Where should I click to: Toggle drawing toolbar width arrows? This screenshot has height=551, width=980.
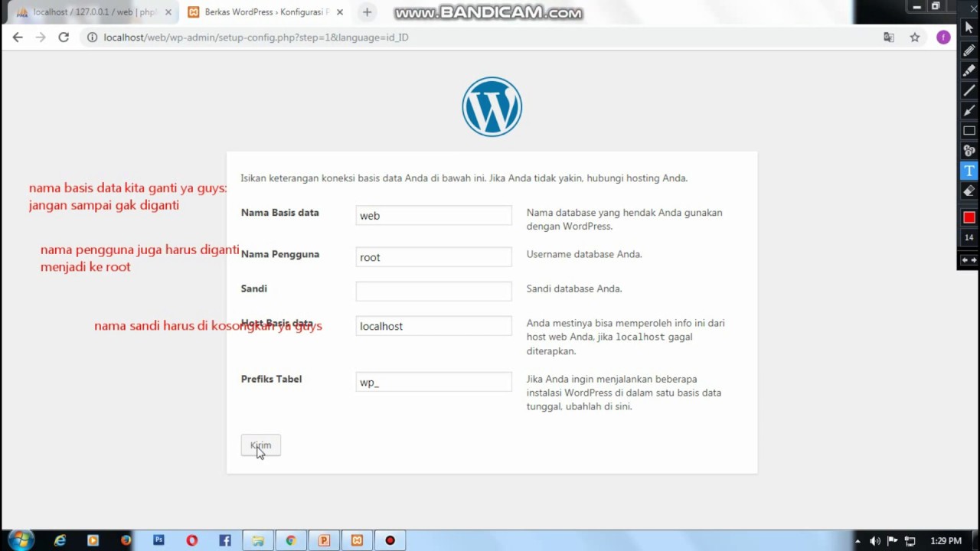[x=969, y=260]
